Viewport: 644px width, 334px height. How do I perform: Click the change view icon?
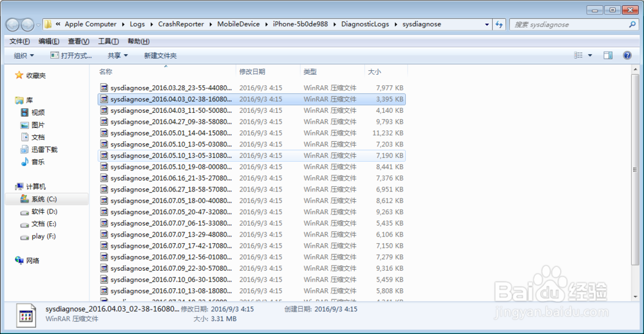point(579,55)
